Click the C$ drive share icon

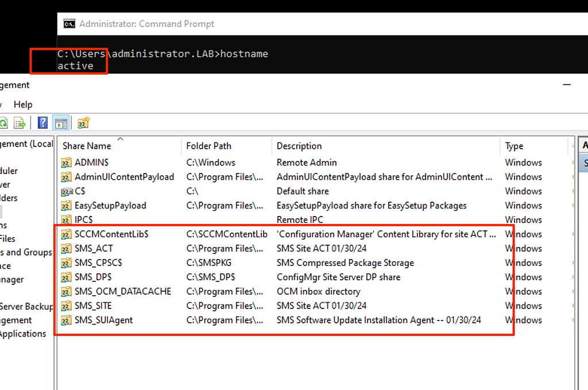click(x=67, y=192)
